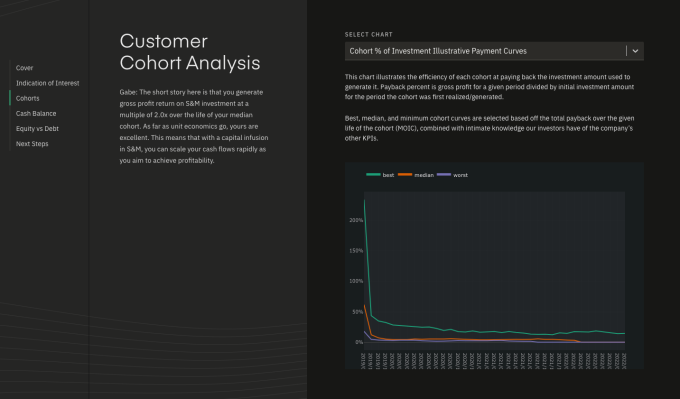Click the 200% y-axis label

tap(356, 220)
